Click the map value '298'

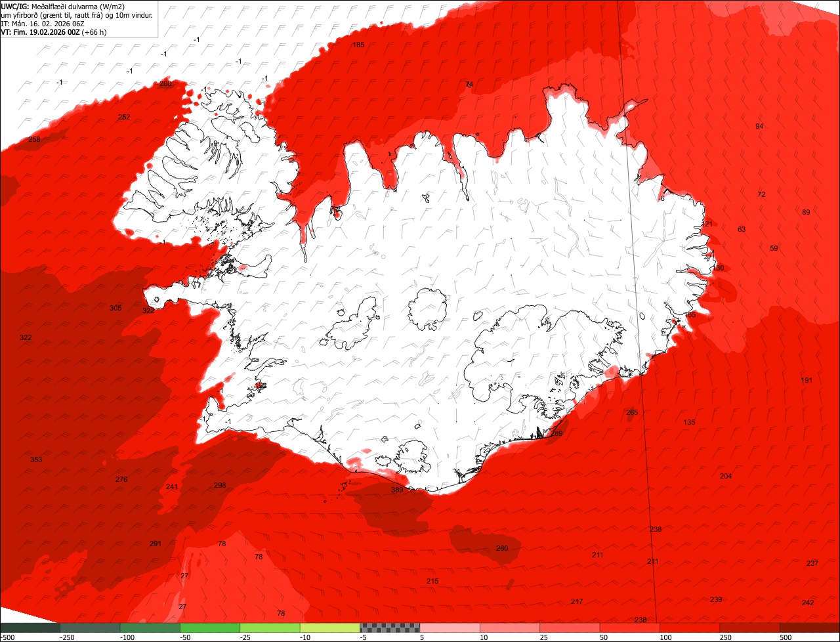pos(220,485)
